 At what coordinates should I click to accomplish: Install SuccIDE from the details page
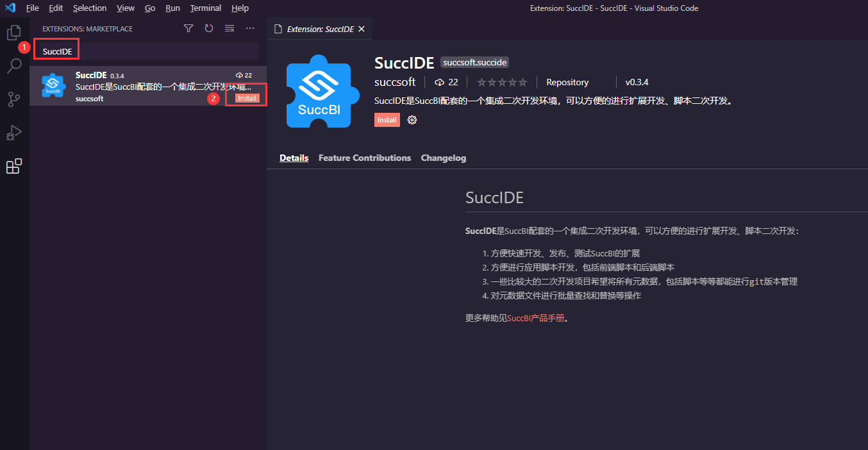387,120
